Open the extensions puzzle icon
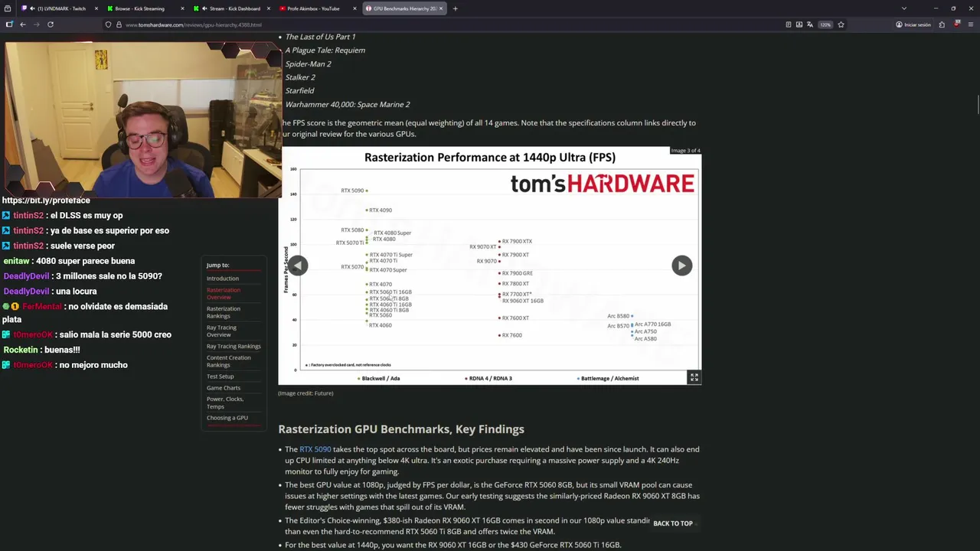 point(942,24)
